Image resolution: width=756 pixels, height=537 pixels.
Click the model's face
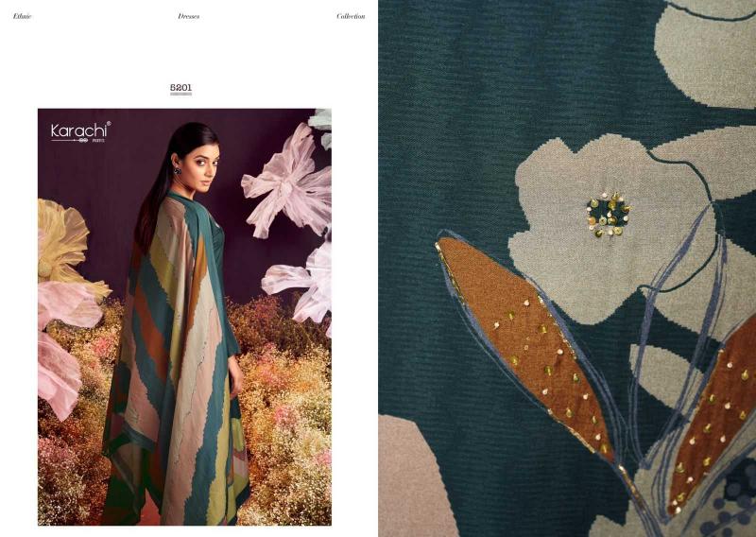(x=201, y=165)
